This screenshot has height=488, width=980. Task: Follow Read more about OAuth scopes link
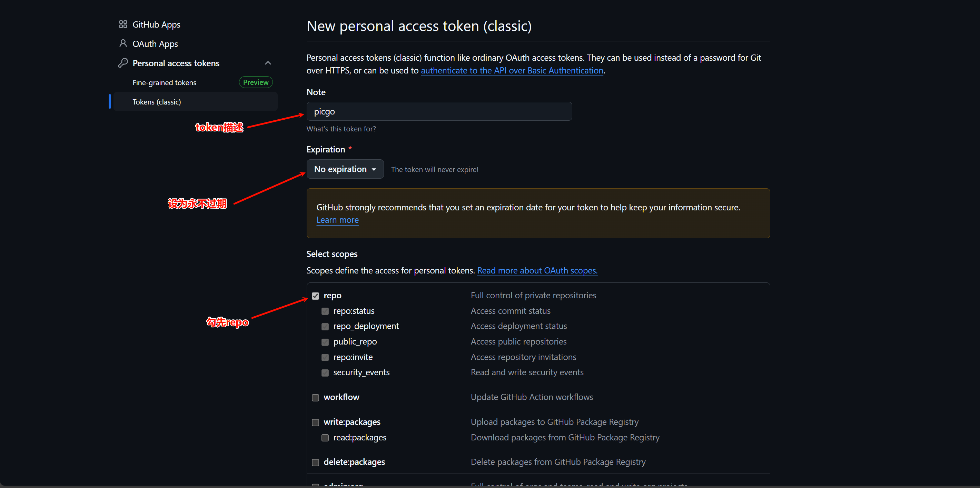[x=537, y=271]
